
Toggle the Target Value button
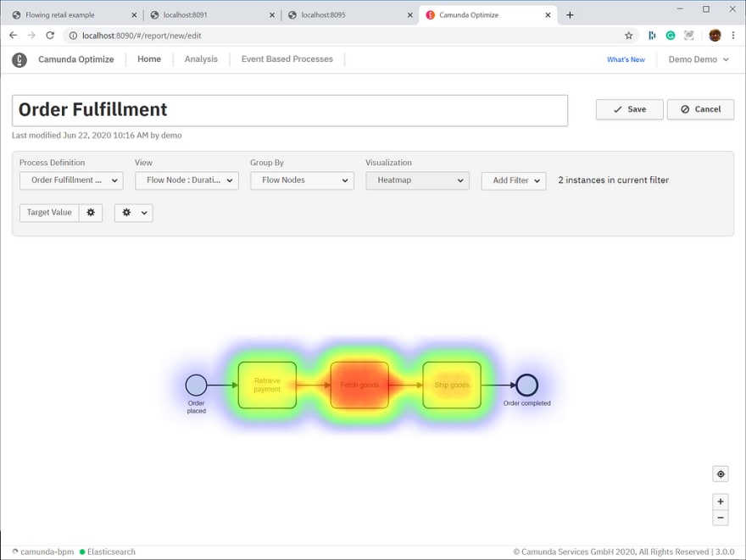(49, 213)
